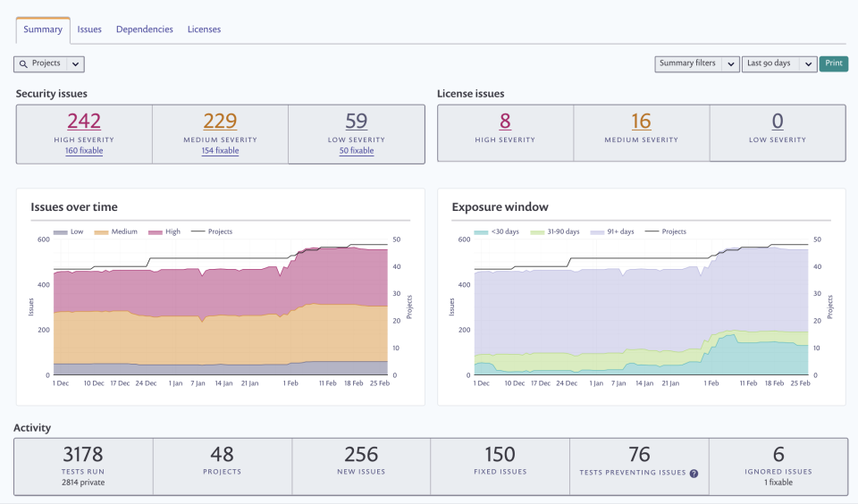Viewport: 858px width, 504px height.
Task: Click the 'Exposure window' chart title
Action: 500,206
